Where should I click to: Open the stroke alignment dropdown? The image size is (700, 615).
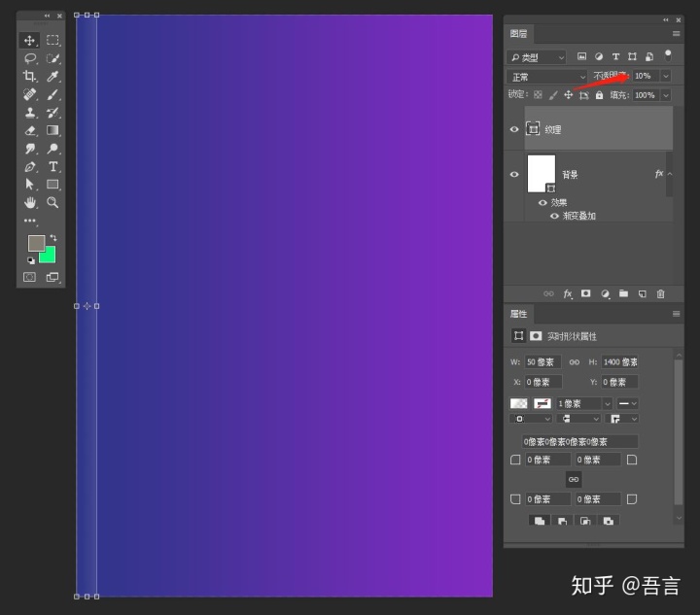point(531,419)
